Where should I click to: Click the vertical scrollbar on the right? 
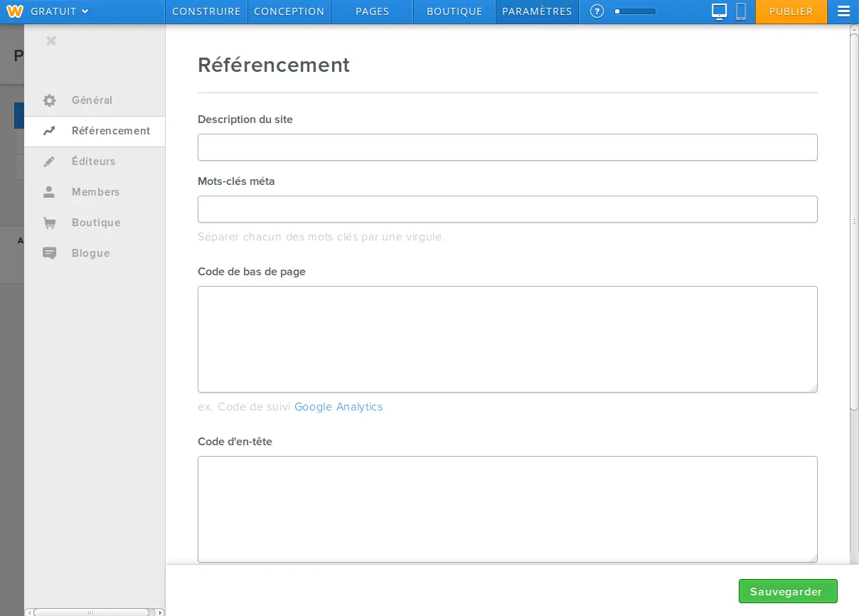tap(855, 221)
